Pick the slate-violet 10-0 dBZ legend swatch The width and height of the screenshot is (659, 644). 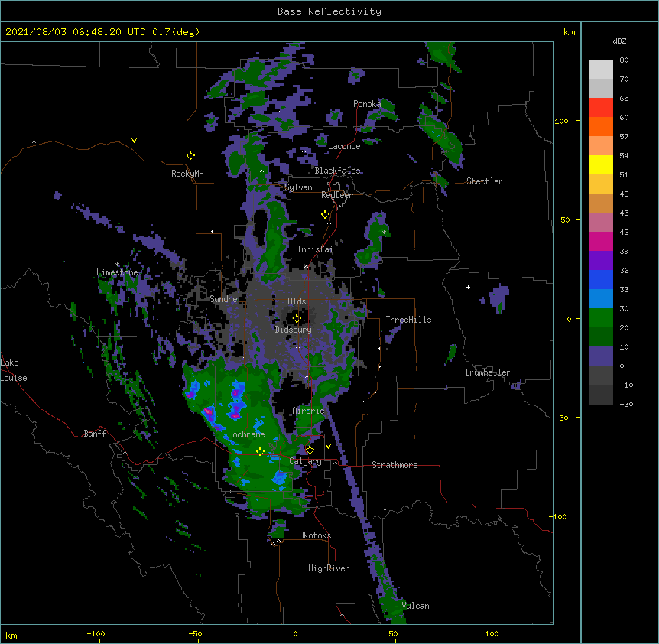coord(601,356)
